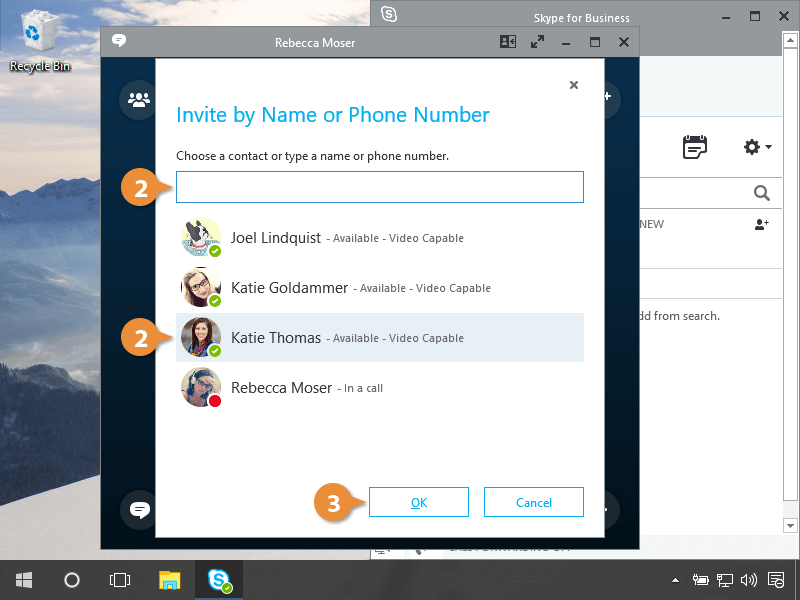Screen dimensions: 800x600
Task: Toggle full screen view in call window
Action: point(537,43)
